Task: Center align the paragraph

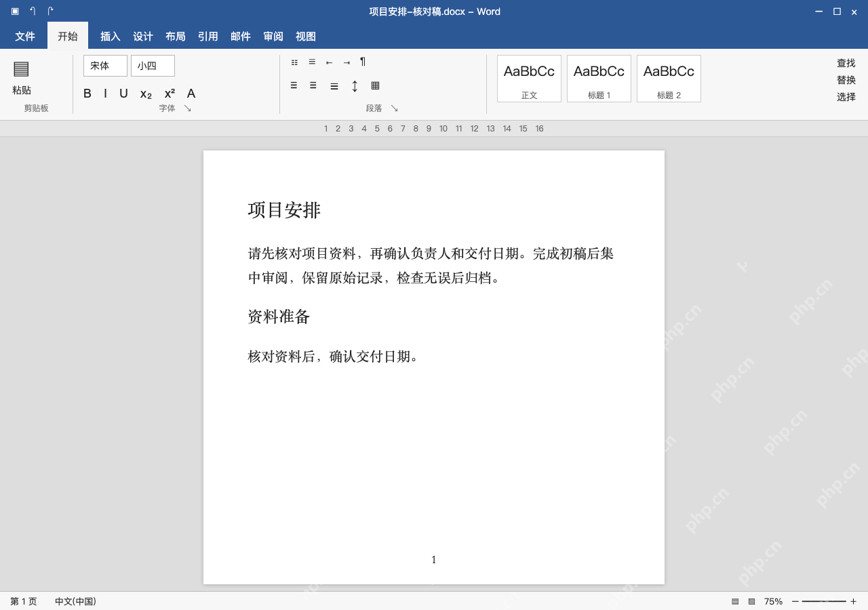Action: pos(313,85)
